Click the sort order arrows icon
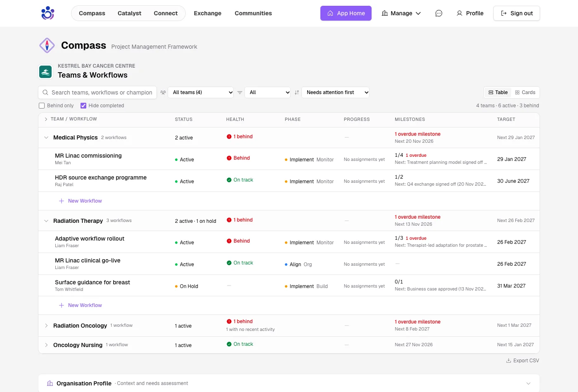The width and height of the screenshot is (578, 392). click(296, 92)
